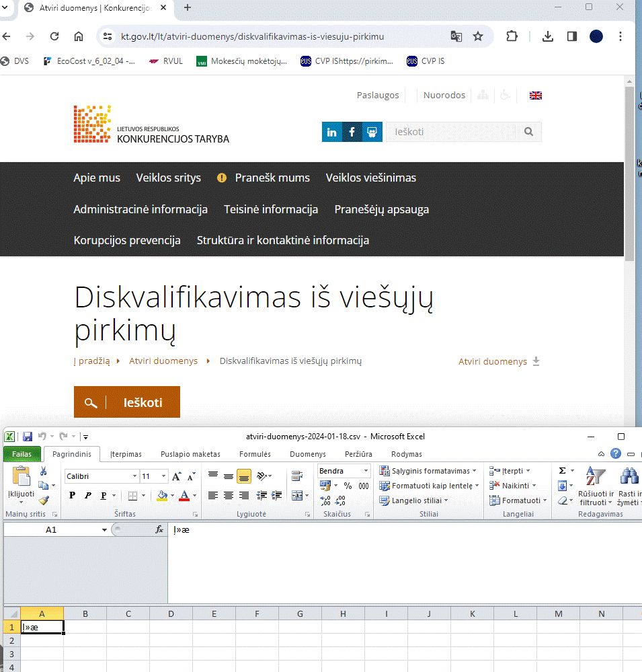Toggle middle vertical alignment button
The image size is (642, 672).
pyautogui.click(x=229, y=476)
